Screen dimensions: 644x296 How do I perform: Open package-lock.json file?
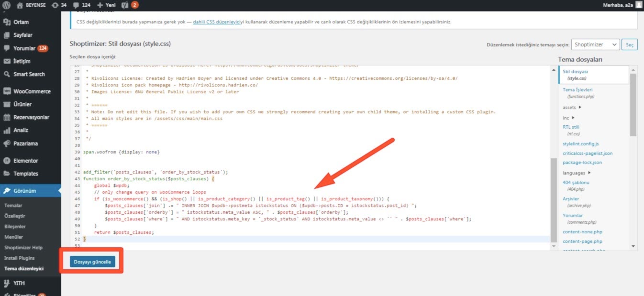tap(582, 163)
